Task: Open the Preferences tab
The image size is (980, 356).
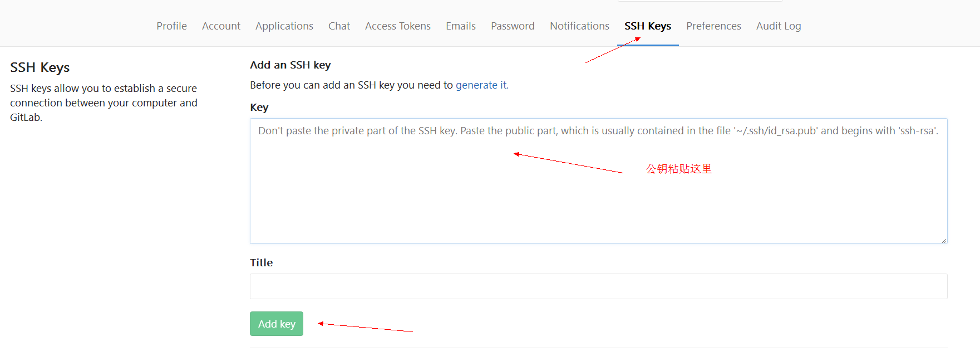Action: pos(713,26)
